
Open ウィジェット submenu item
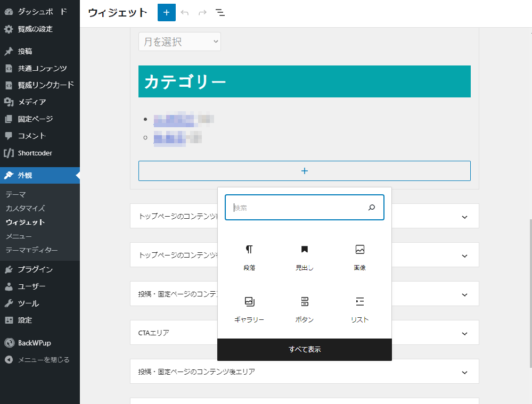(26, 222)
